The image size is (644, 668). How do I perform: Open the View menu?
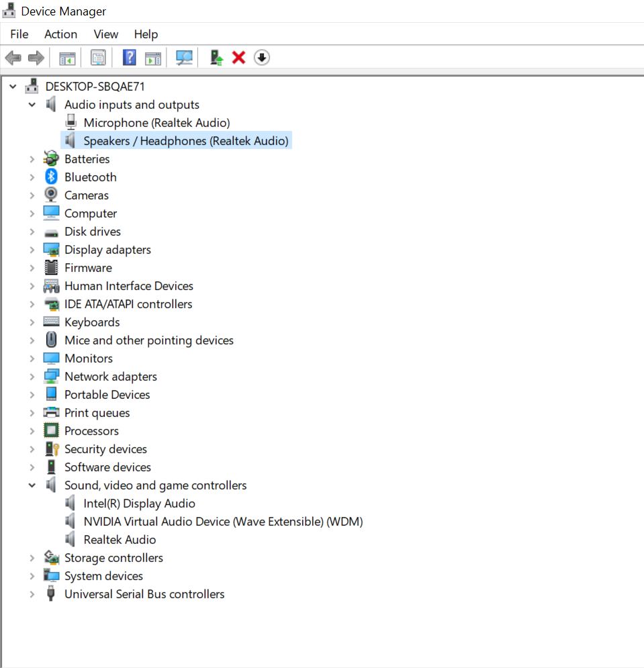(105, 34)
